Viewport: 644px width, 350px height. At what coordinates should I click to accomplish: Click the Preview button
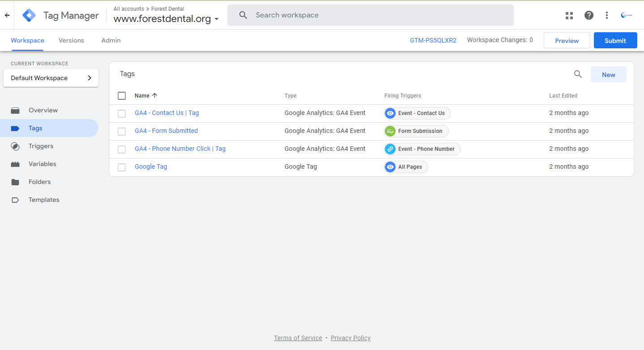pyautogui.click(x=567, y=40)
